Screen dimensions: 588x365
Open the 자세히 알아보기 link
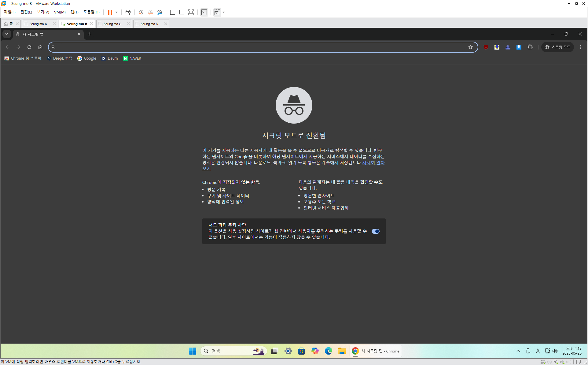click(373, 163)
